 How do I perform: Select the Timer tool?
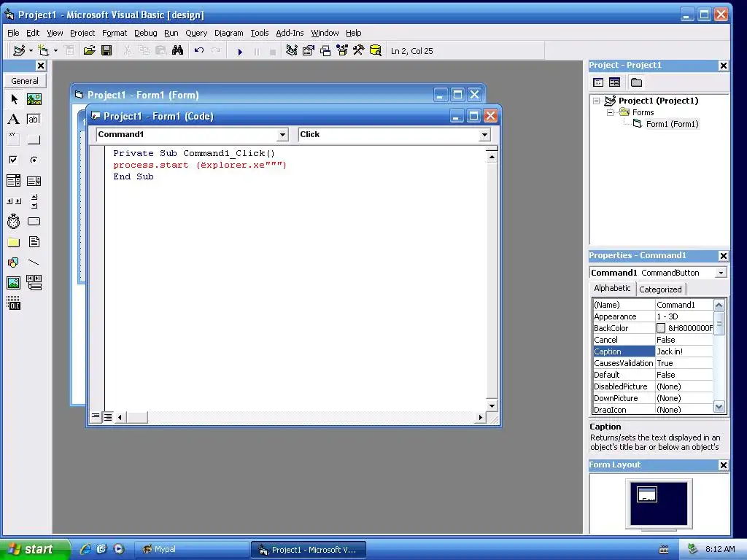coord(14,222)
